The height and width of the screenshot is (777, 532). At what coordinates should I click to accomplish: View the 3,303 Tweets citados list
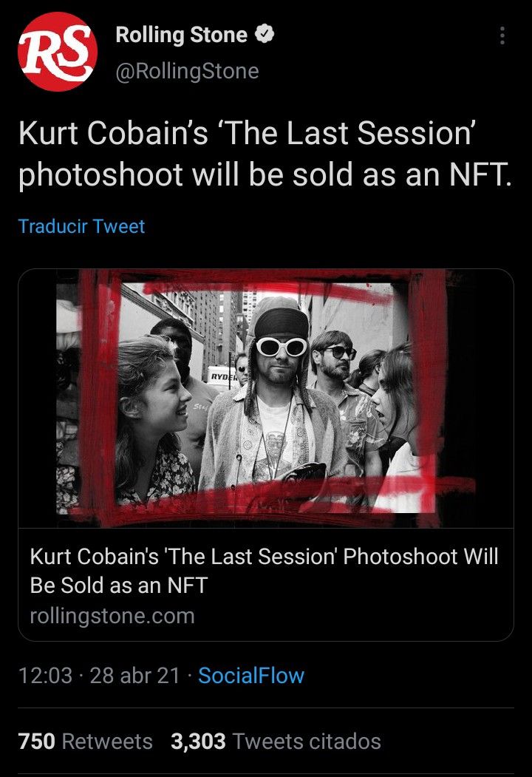tap(199, 742)
